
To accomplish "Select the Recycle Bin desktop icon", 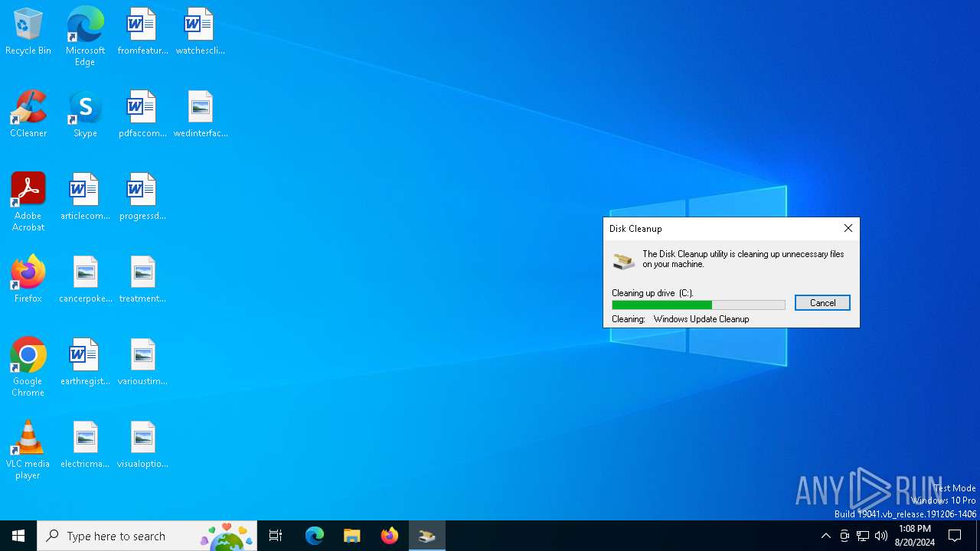I will click(x=28, y=31).
